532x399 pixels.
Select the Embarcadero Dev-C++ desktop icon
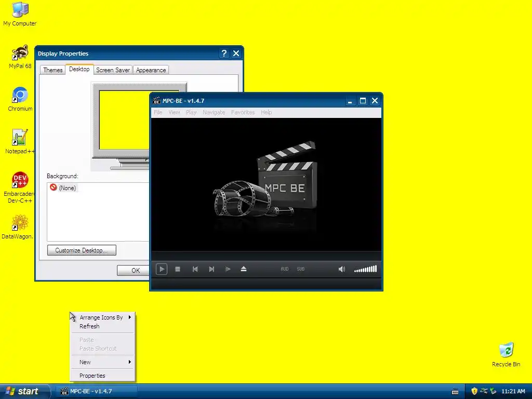[x=19, y=187]
